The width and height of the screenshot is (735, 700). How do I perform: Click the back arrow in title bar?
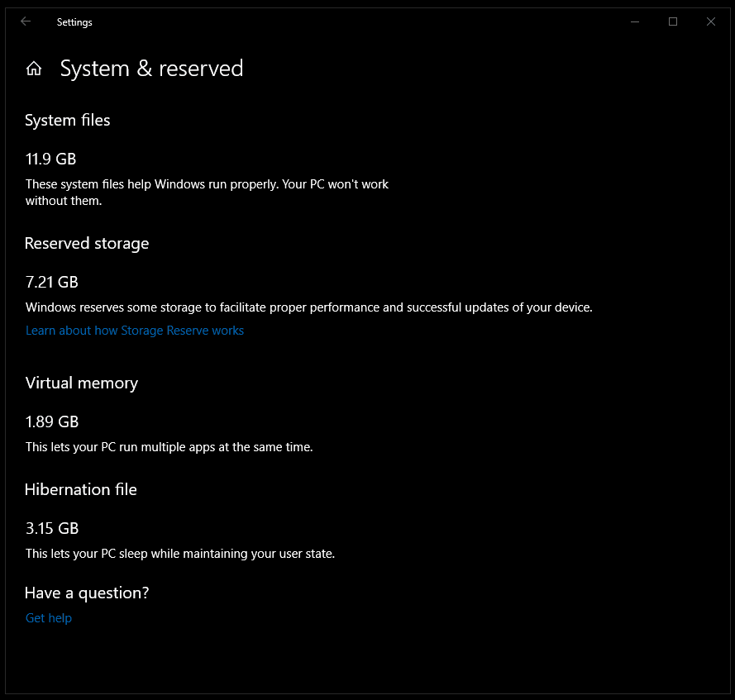(x=26, y=22)
